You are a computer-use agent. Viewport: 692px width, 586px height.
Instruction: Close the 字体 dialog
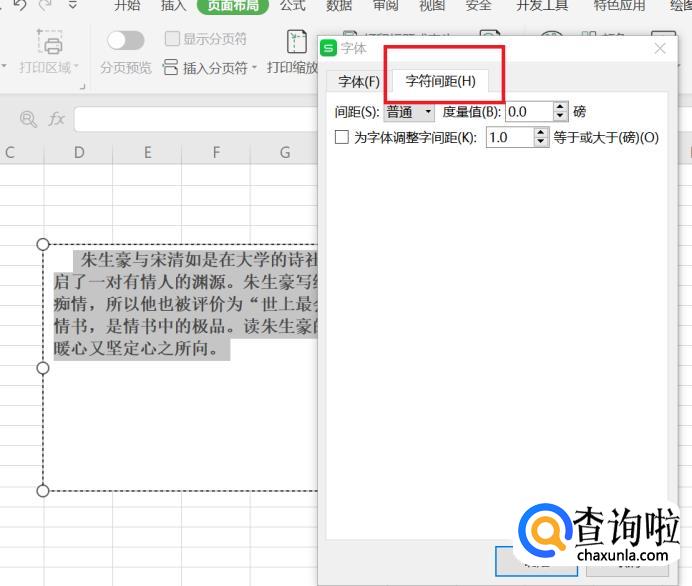pyautogui.click(x=660, y=49)
